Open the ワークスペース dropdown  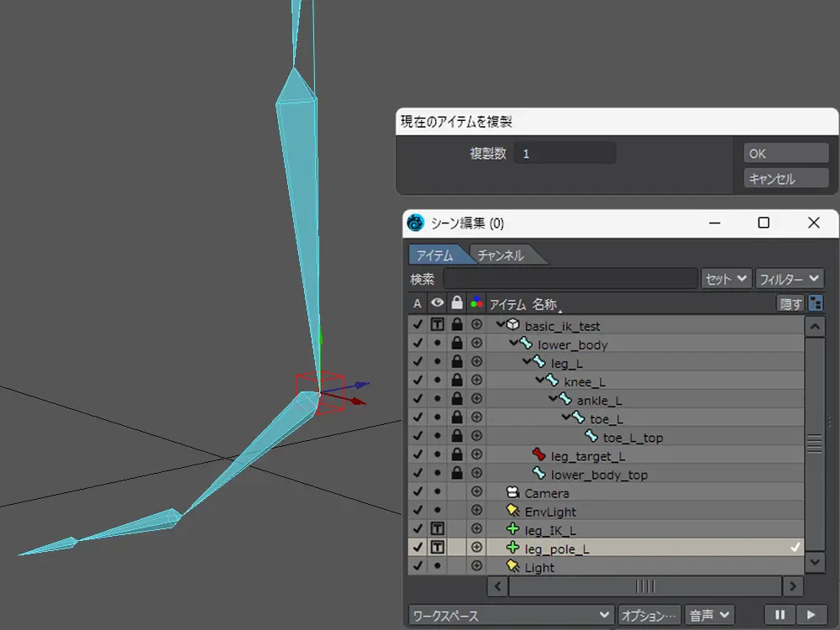click(x=512, y=616)
